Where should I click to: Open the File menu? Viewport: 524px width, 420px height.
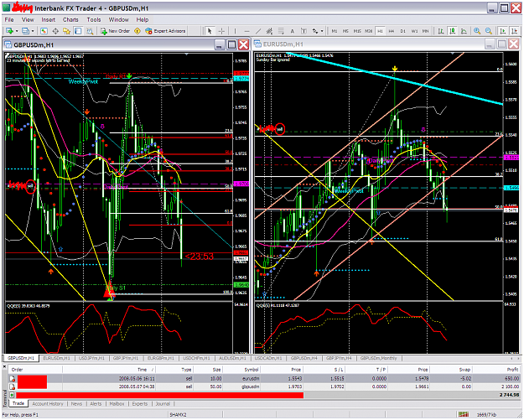[9, 20]
